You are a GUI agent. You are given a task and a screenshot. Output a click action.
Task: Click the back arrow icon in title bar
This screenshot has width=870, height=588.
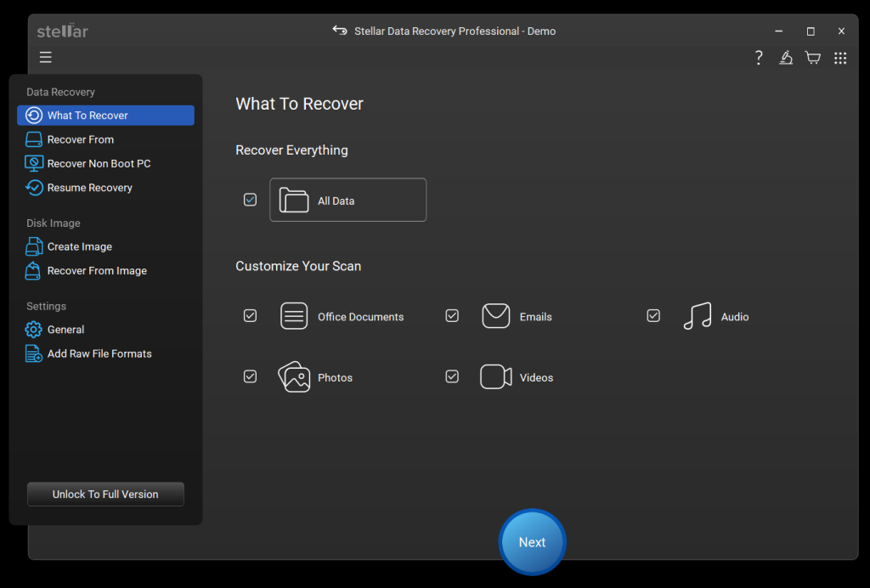coord(340,30)
